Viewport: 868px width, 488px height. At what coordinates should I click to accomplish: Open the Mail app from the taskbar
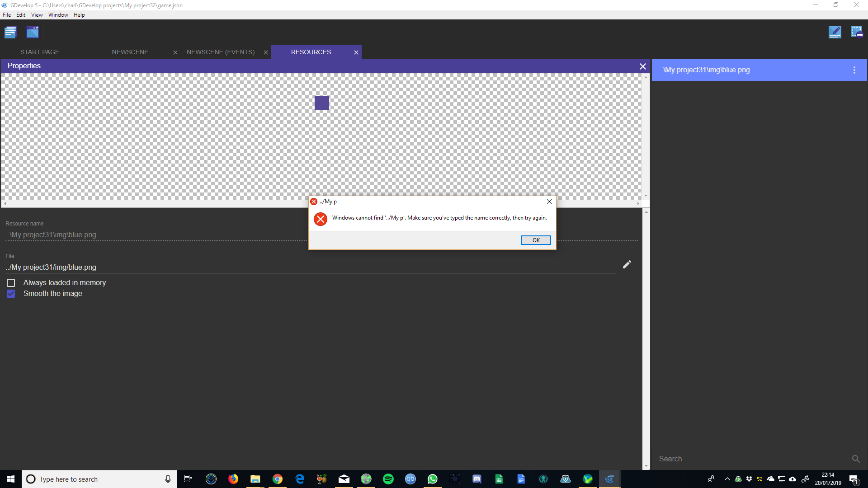click(x=344, y=479)
